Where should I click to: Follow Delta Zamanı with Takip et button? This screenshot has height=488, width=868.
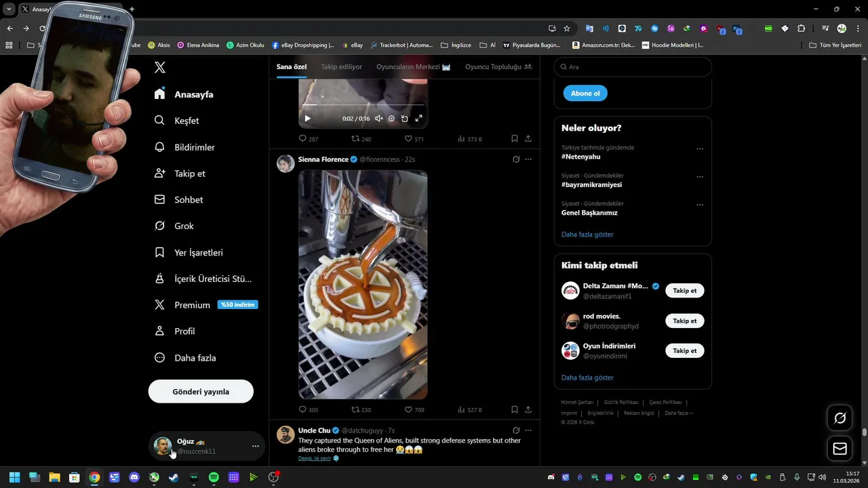tap(685, 291)
